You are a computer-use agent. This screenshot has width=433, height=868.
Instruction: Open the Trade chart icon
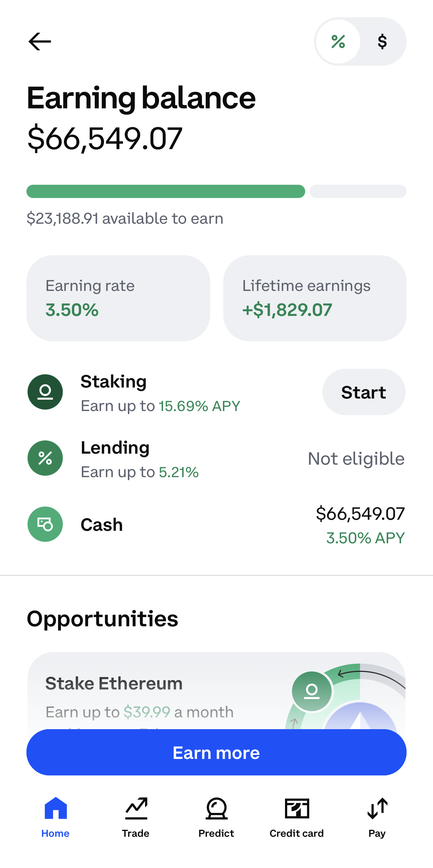tap(136, 808)
